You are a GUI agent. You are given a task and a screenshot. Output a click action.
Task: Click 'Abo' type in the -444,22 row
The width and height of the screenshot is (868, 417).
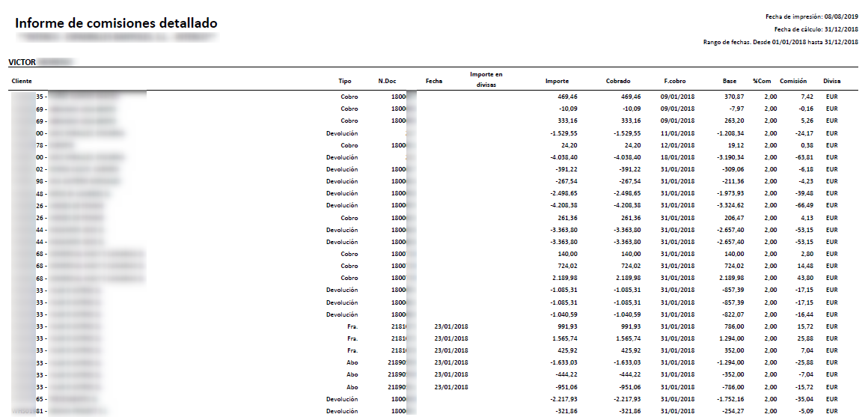coord(352,375)
